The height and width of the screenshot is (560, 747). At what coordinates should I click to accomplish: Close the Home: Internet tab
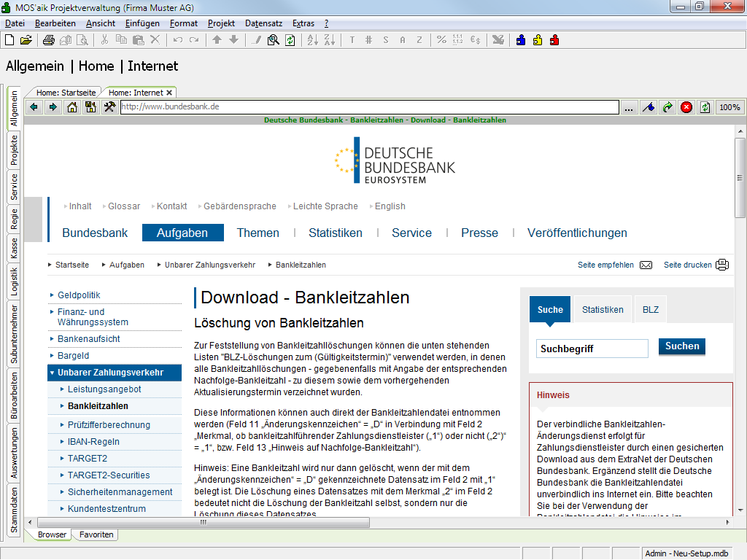tap(169, 93)
